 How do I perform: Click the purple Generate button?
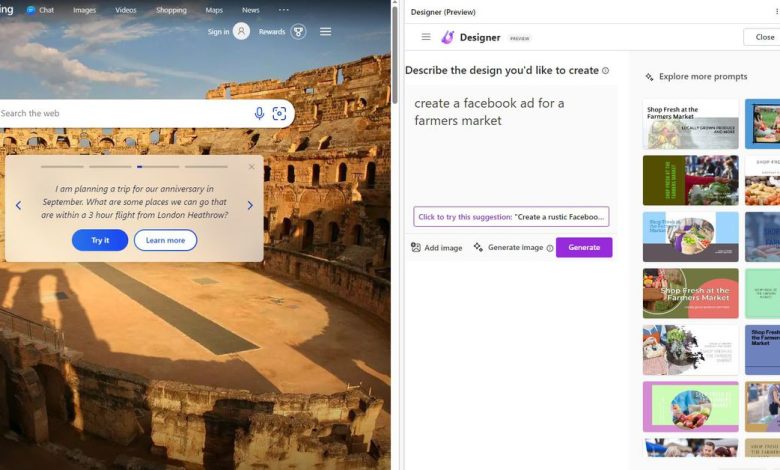tap(584, 247)
